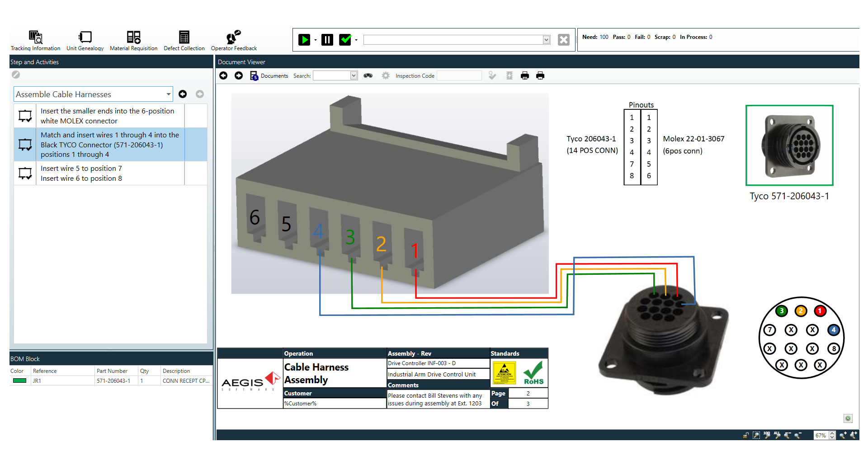Open dropdown arrow next to green checkmark
Viewport: 868px width, 470px height.
click(356, 40)
